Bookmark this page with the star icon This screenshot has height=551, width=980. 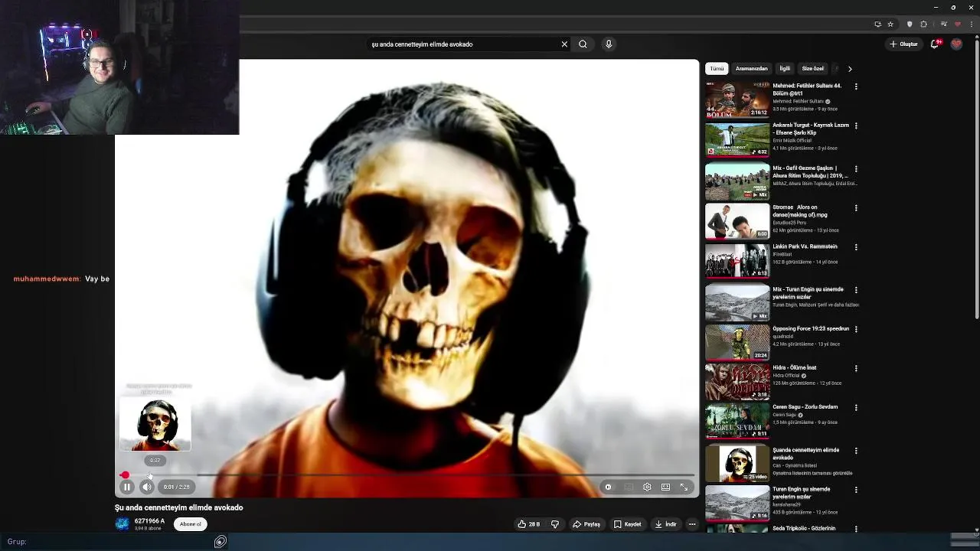890,24
